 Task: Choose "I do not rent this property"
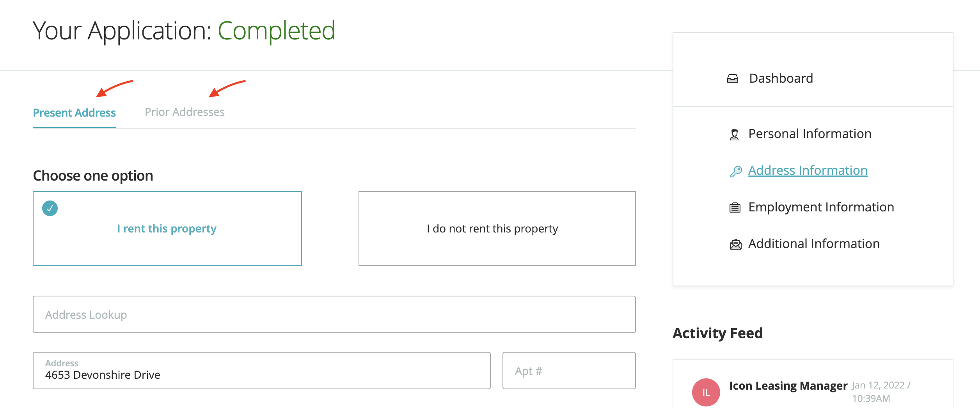tap(497, 229)
